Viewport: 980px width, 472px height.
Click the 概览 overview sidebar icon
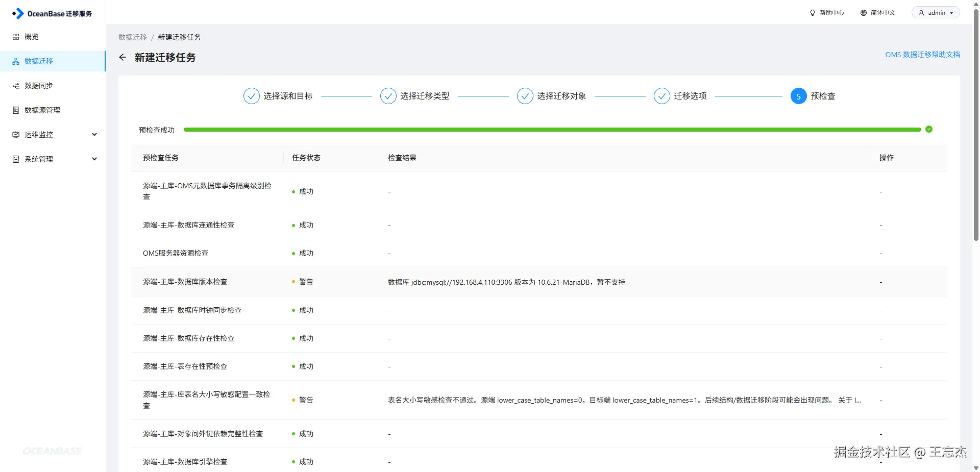[x=16, y=37]
